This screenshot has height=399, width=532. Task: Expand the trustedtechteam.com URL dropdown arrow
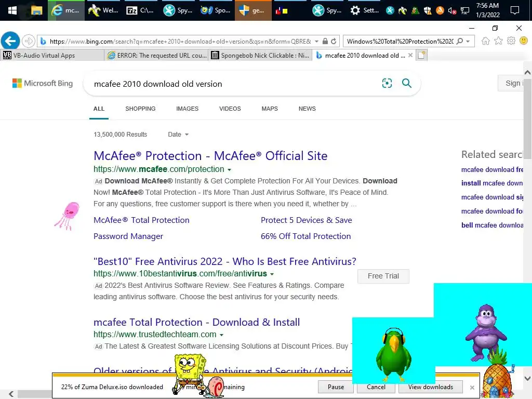click(x=221, y=335)
